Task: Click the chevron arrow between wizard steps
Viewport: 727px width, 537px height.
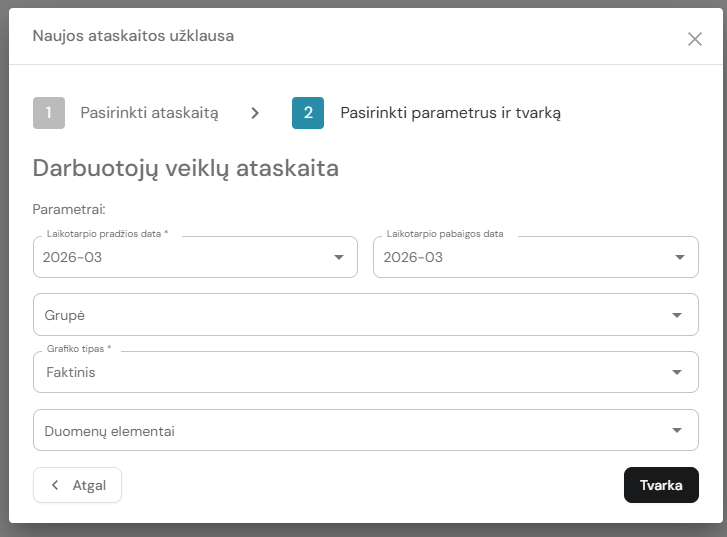Action: 256,113
